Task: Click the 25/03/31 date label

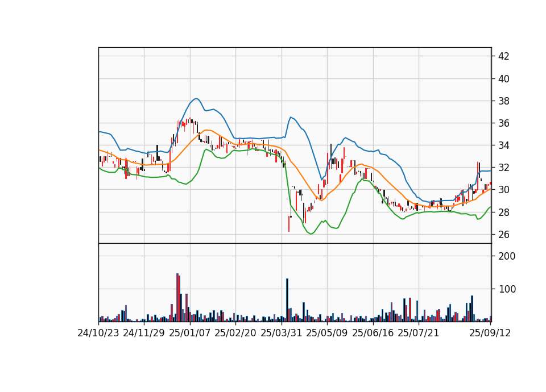Action: (x=282, y=333)
